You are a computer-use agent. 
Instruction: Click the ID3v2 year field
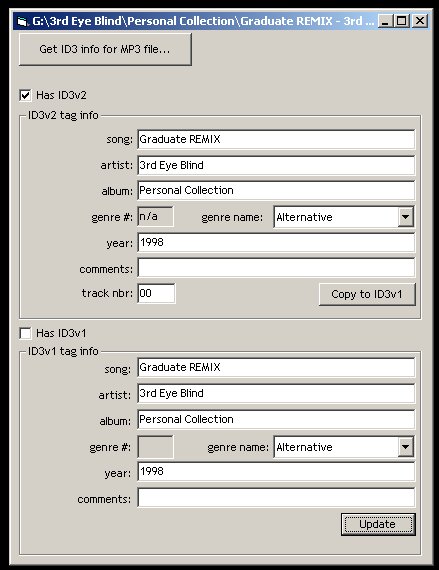276,242
